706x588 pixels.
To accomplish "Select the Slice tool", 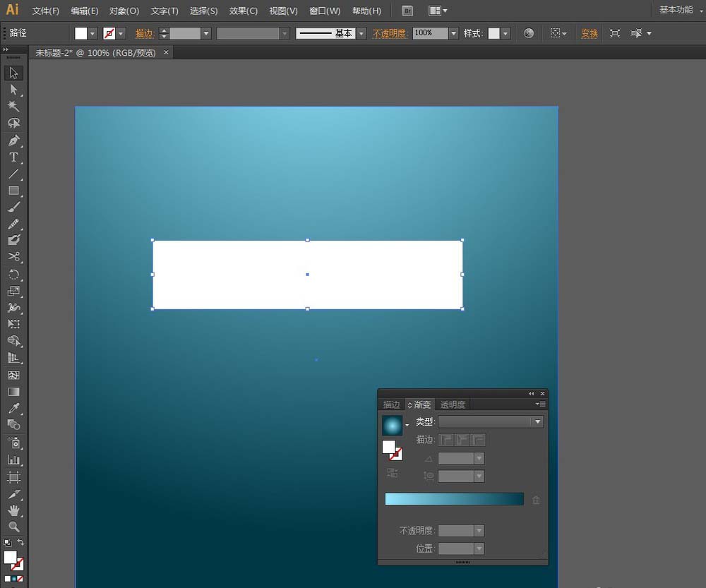I will 13,494.
